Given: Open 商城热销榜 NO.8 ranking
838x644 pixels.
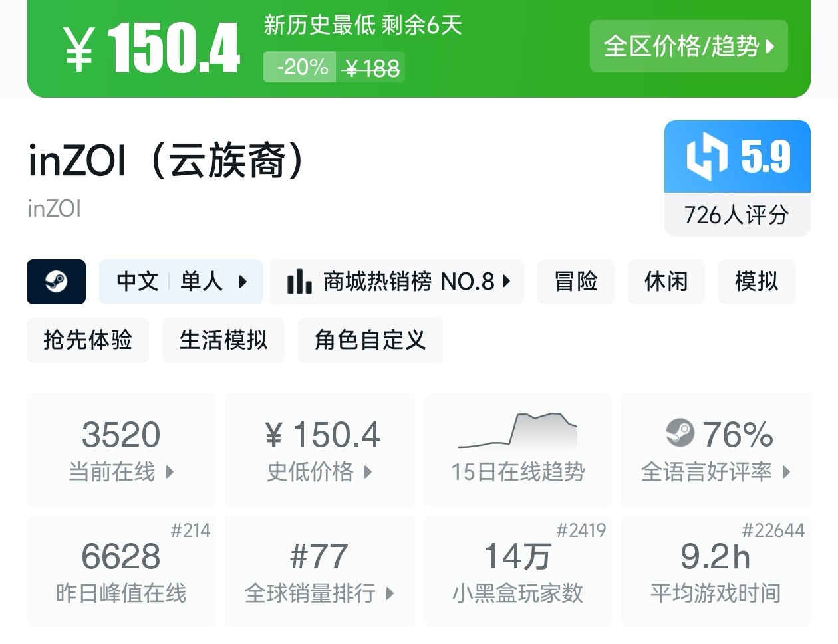Looking at the screenshot, I should point(397,282).
